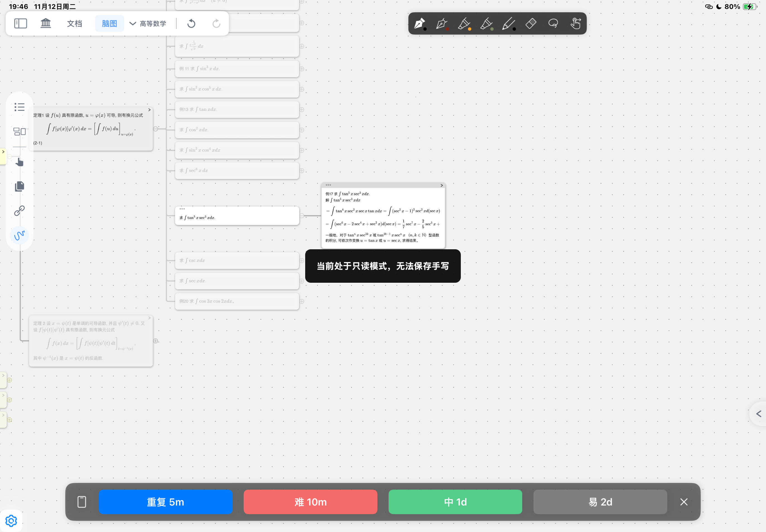766x532 pixels.
Task: Collapse the 例17 solution card chevron
Action: tap(442, 185)
